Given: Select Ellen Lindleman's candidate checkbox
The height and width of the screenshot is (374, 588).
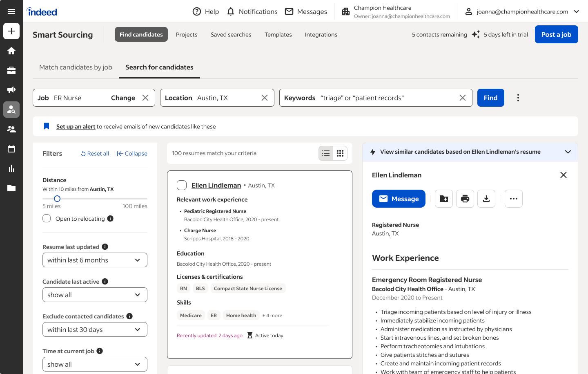Looking at the screenshot, I should (182, 185).
